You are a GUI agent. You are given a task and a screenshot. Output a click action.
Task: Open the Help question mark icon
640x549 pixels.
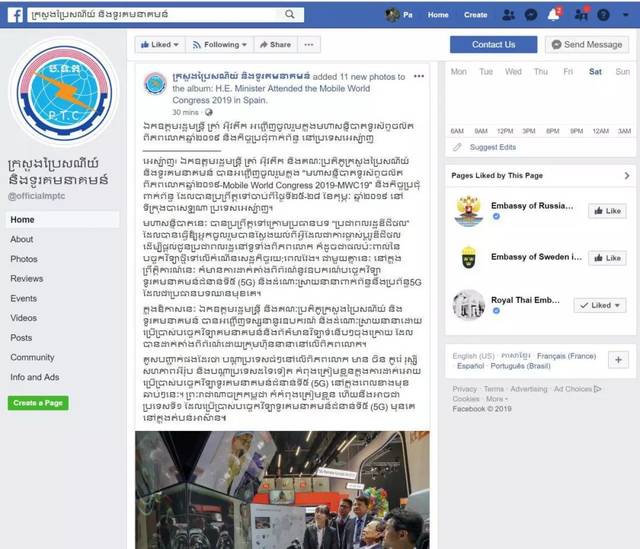[603, 15]
